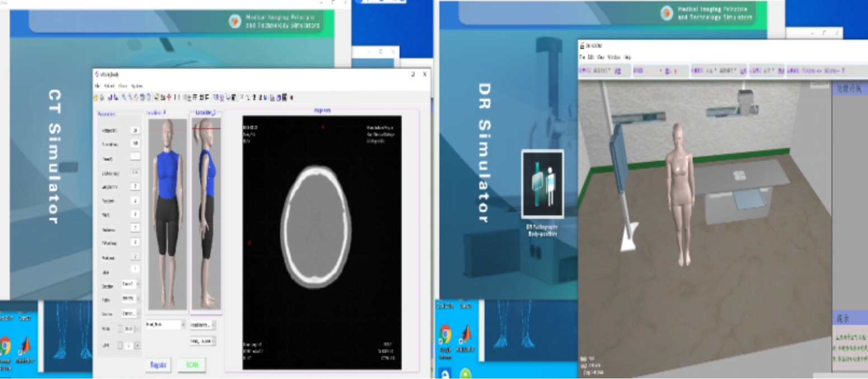Click the Windows Start button on taskbar

click(445, 373)
